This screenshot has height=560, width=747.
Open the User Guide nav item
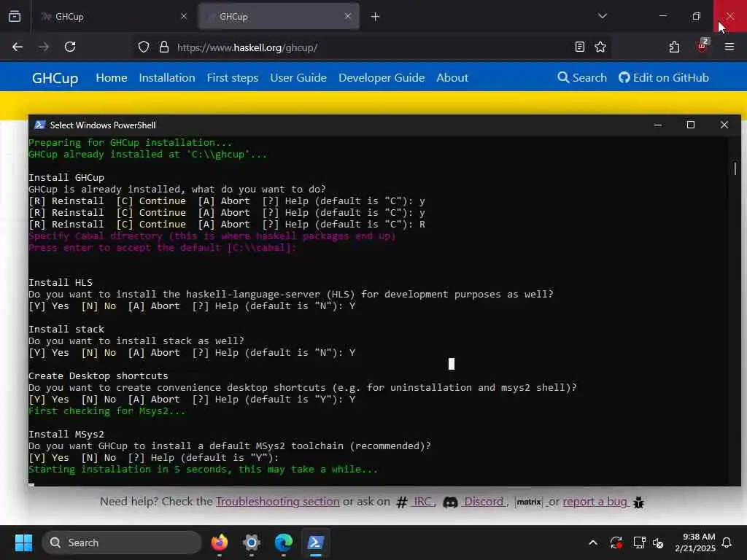(x=298, y=77)
